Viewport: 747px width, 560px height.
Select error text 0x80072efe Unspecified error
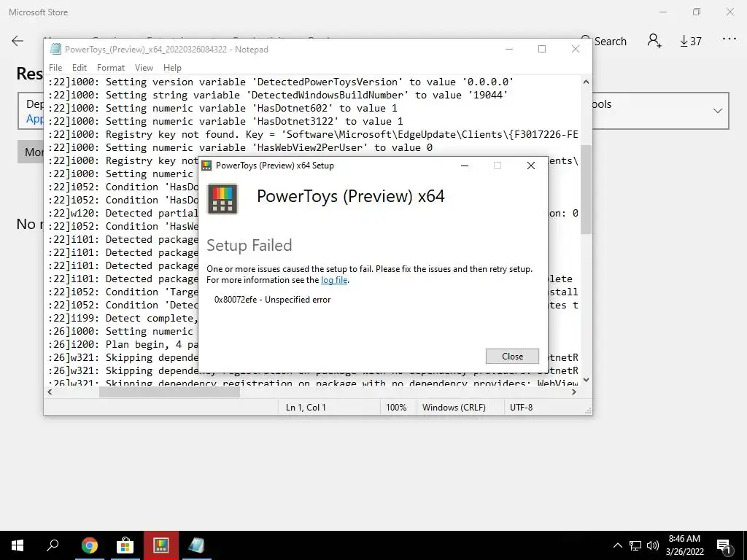[x=272, y=300]
